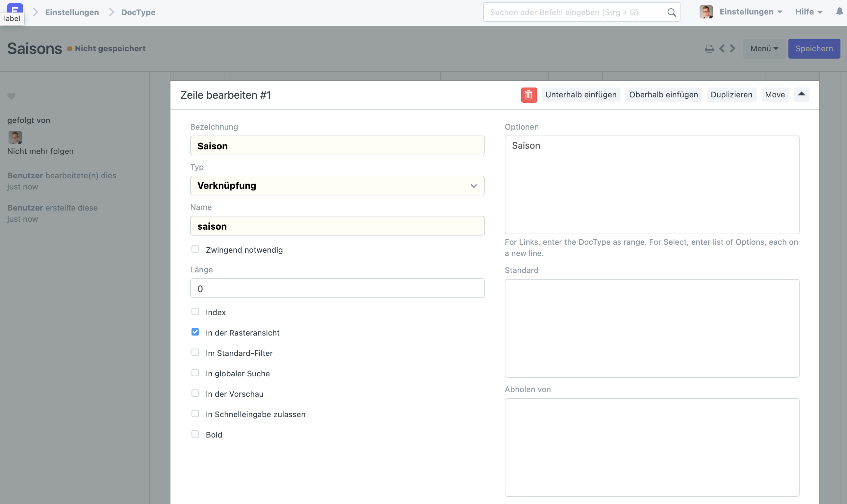Screen dimensions: 847x504
Task: Click the Move button
Action: (775, 95)
